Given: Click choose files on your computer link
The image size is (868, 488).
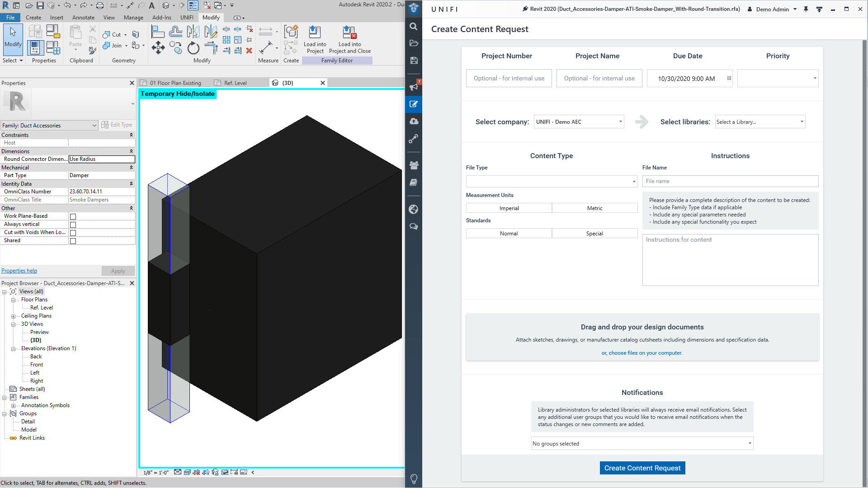Looking at the screenshot, I should click(642, 353).
